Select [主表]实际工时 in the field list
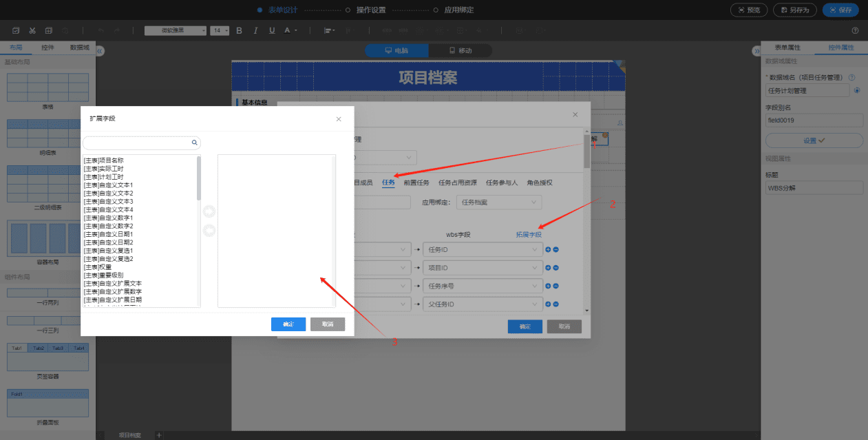Viewport: 868px width, 440px height. point(103,169)
